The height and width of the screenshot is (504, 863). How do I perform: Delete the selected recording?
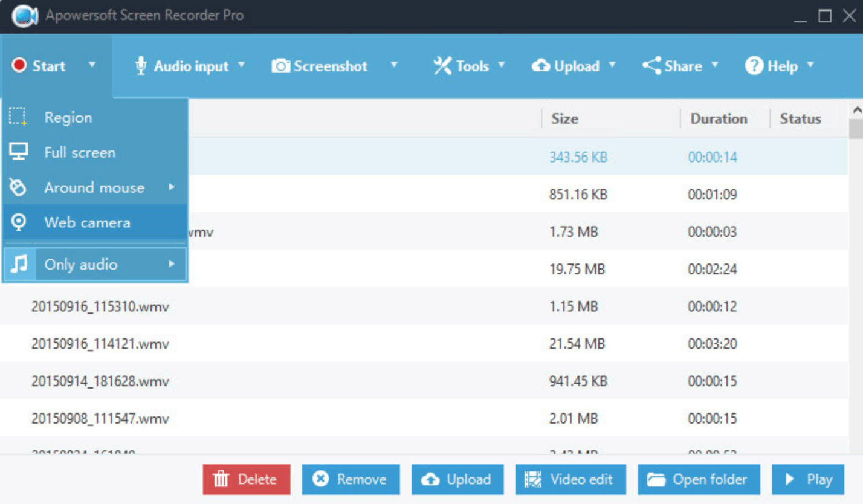pos(247,480)
